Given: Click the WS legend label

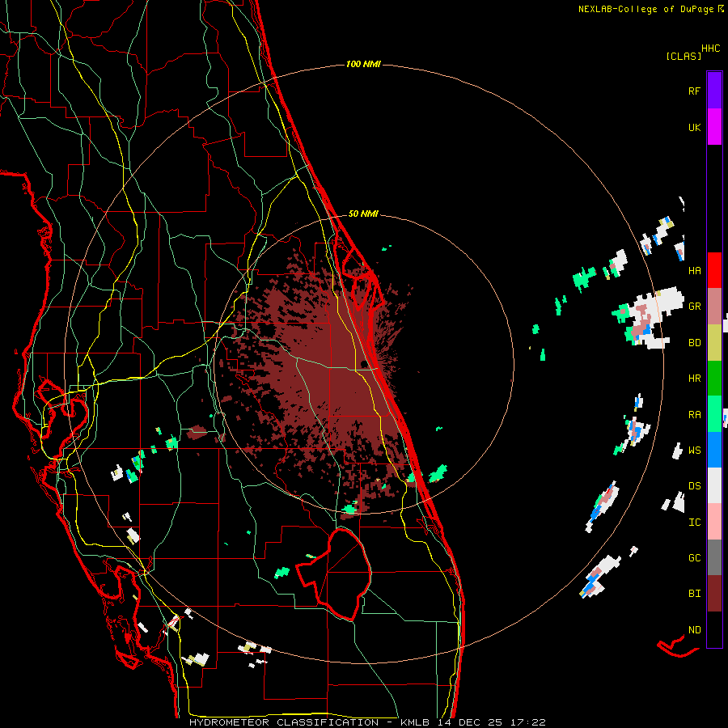Looking at the screenshot, I should coord(694,450).
